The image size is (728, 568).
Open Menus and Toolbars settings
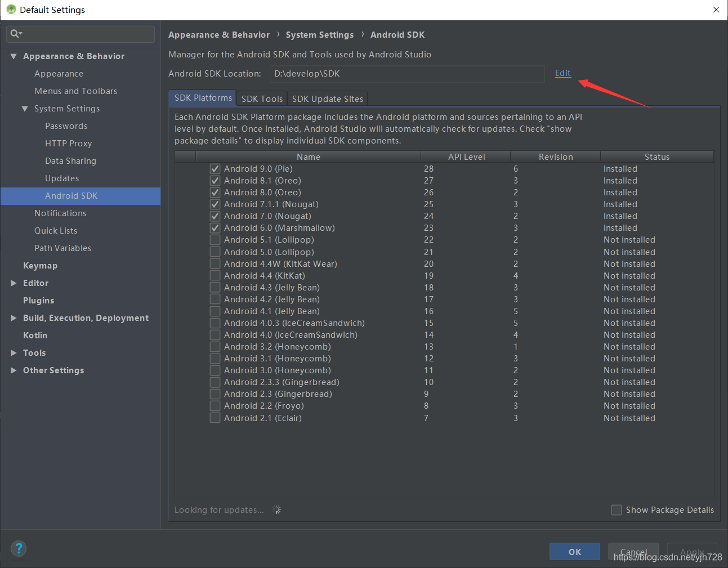[76, 91]
